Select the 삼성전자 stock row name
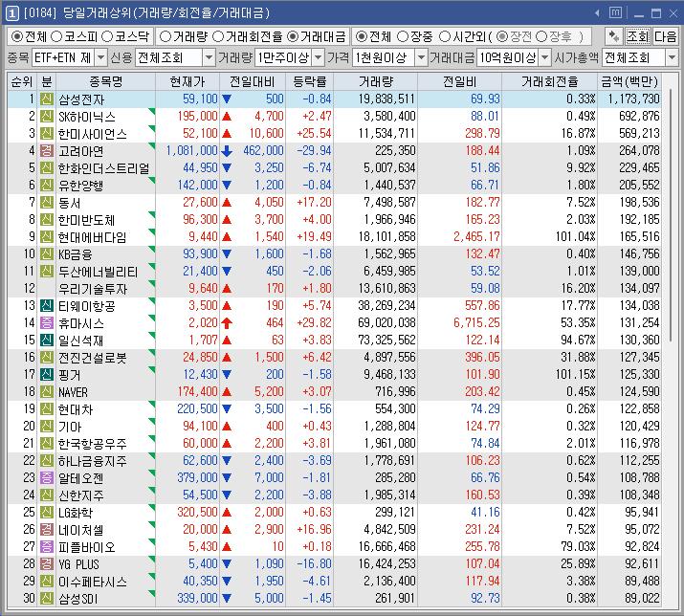The height and width of the screenshot is (616, 684). pos(81,99)
